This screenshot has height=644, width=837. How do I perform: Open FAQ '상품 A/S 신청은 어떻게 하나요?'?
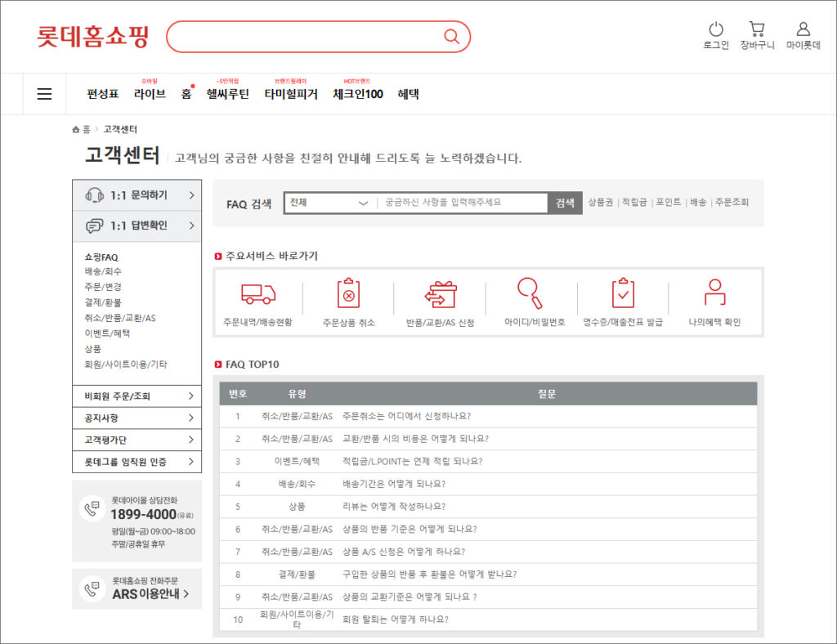tap(404, 552)
